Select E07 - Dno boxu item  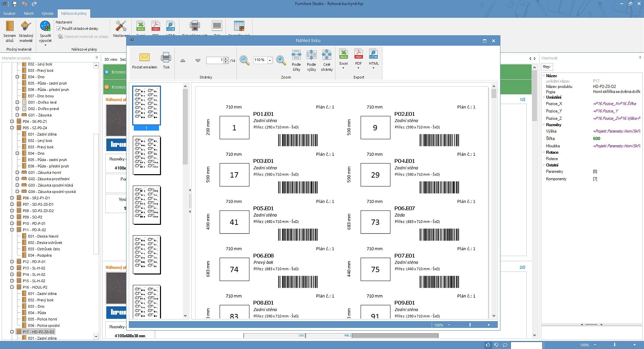coord(41,96)
